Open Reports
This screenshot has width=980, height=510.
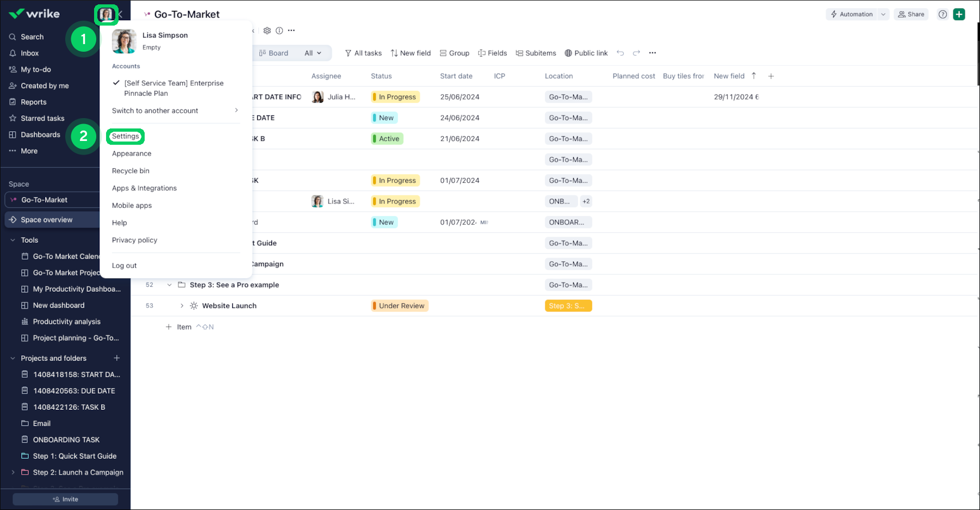pyautogui.click(x=33, y=102)
